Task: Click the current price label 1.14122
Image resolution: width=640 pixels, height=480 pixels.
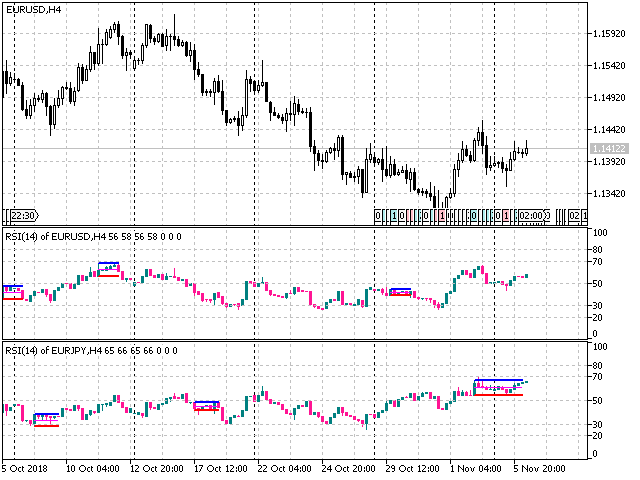Action: [609, 149]
